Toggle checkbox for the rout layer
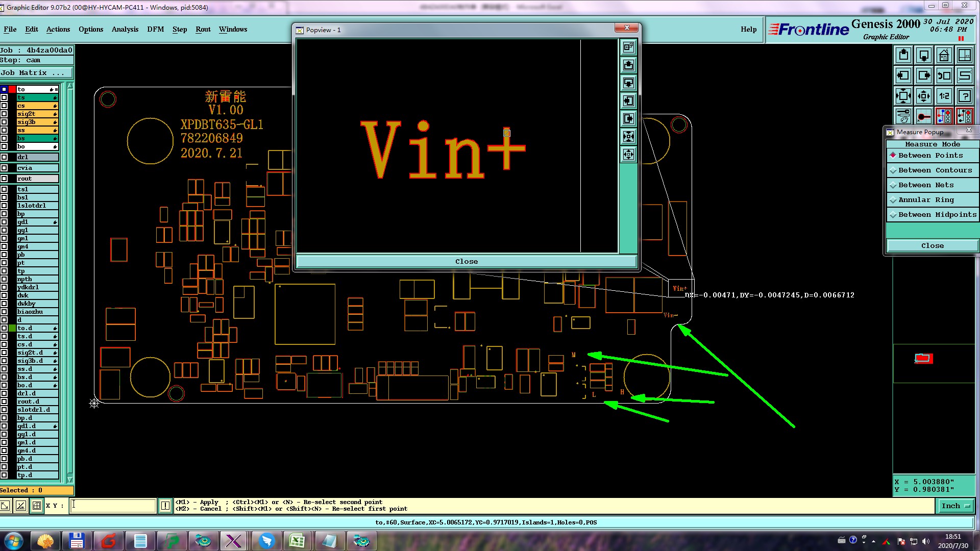980x551 pixels. [4, 179]
